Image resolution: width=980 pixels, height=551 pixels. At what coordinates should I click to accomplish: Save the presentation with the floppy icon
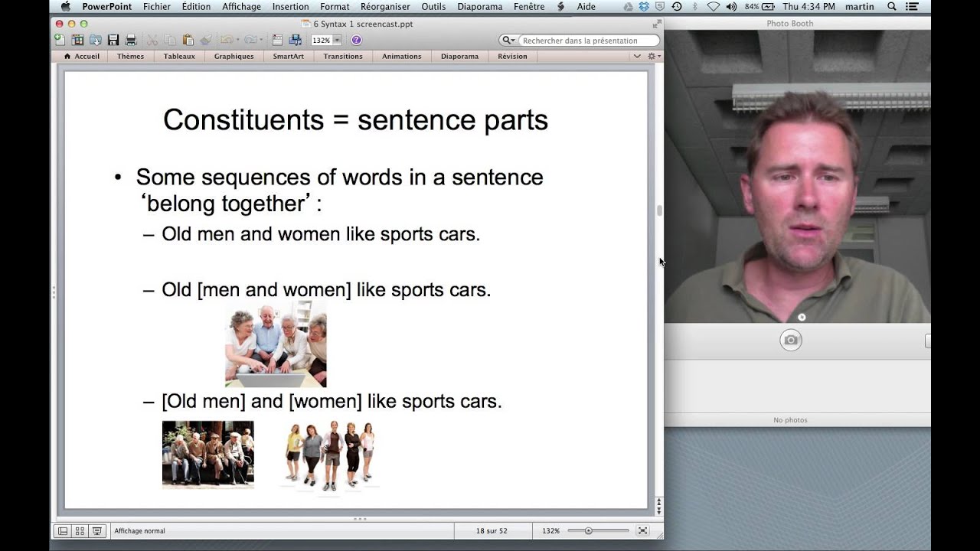(x=113, y=40)
